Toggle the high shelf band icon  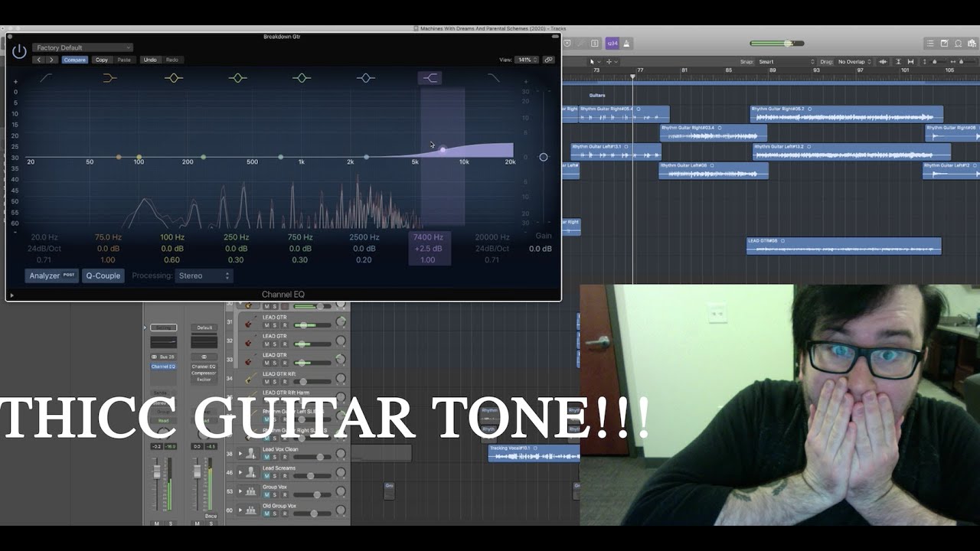point(430,77)
